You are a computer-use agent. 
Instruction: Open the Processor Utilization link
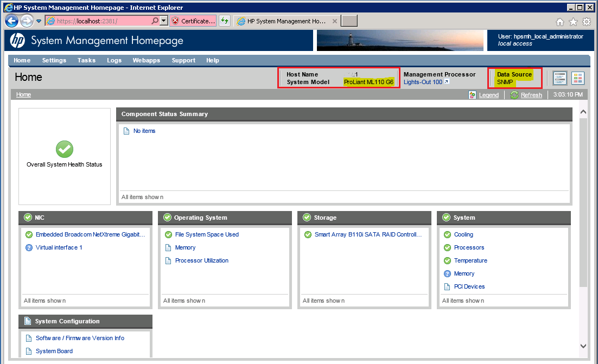pyautogui.click(x=202, y=260)
